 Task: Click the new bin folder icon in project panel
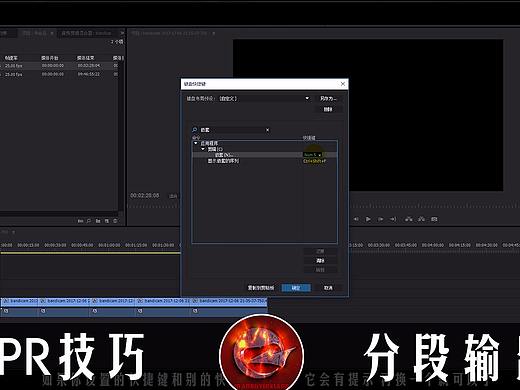pyautogui.click(x=98, y=221)
